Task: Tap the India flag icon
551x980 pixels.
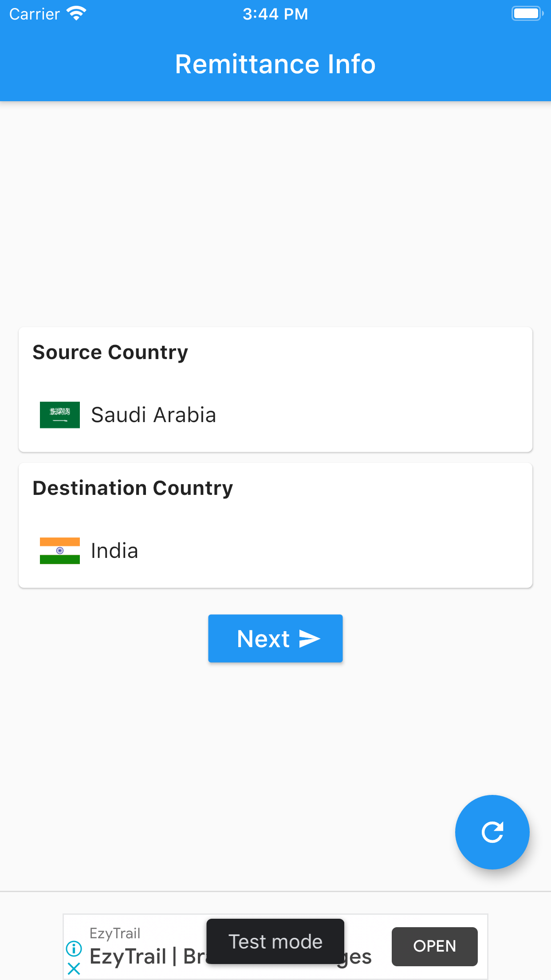Action: [x=60, y=550]
